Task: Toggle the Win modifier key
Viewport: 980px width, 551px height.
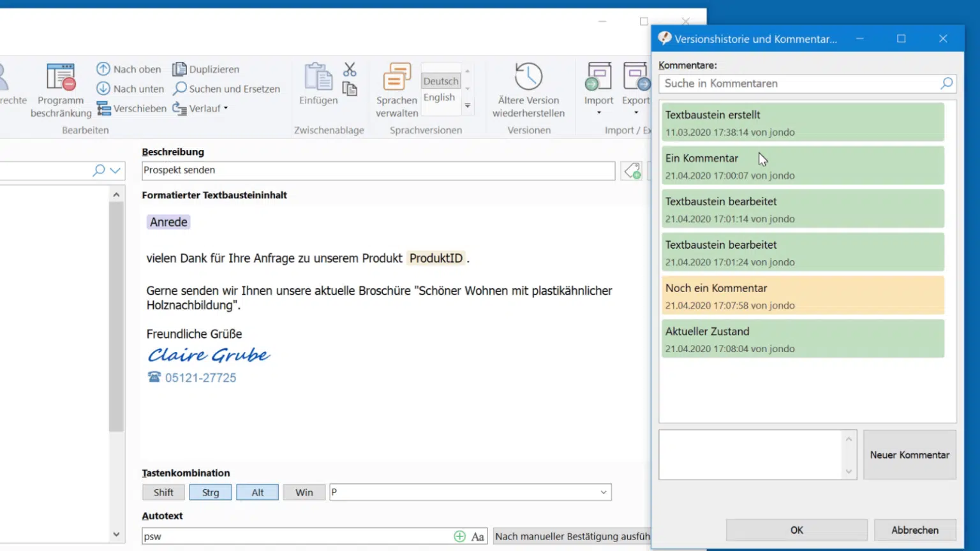Action: click(304, 492)
